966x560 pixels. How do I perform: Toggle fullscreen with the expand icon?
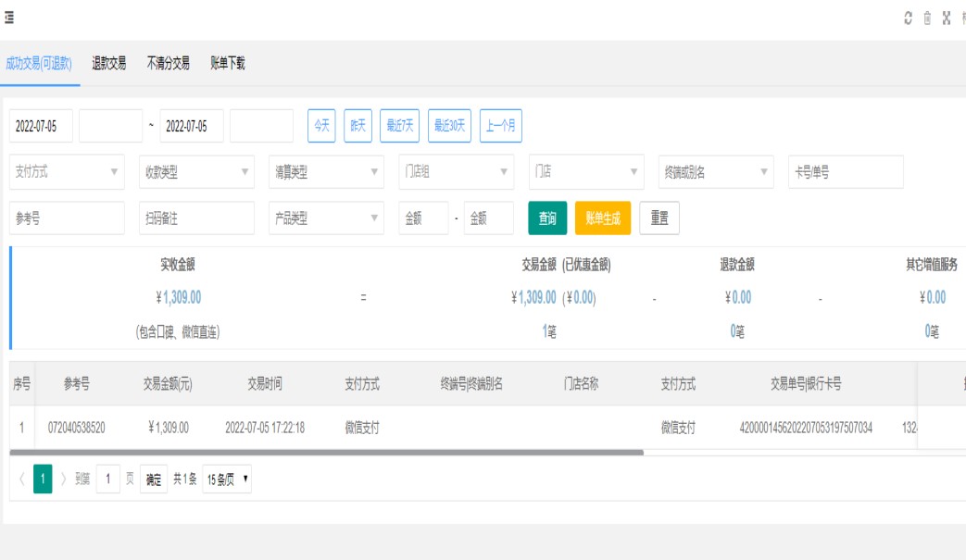coord(947,19)
